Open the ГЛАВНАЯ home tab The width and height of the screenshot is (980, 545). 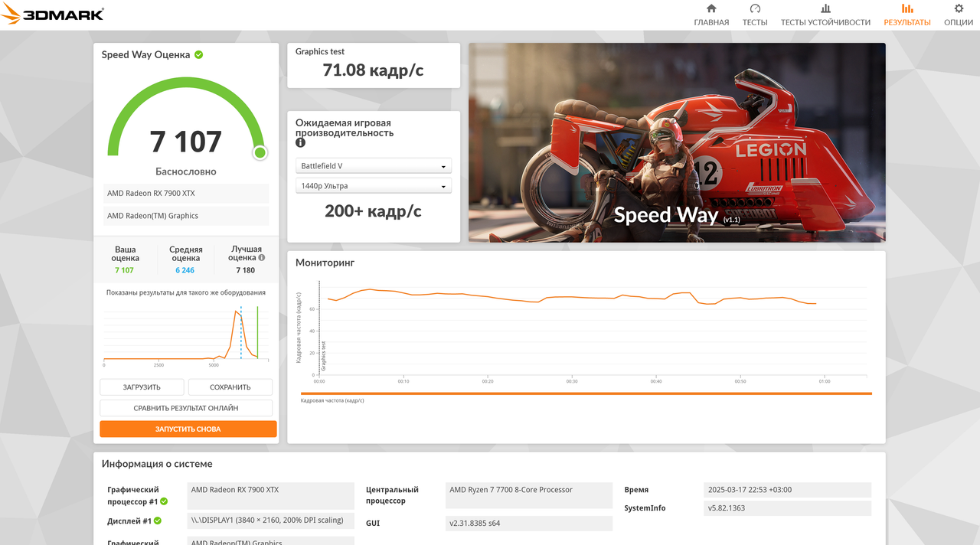point(711,15)
